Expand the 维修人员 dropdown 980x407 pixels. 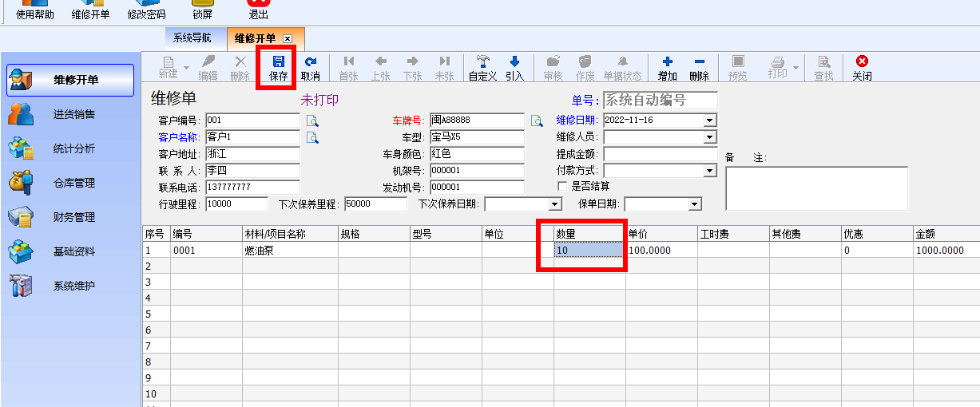pos(710,137)
